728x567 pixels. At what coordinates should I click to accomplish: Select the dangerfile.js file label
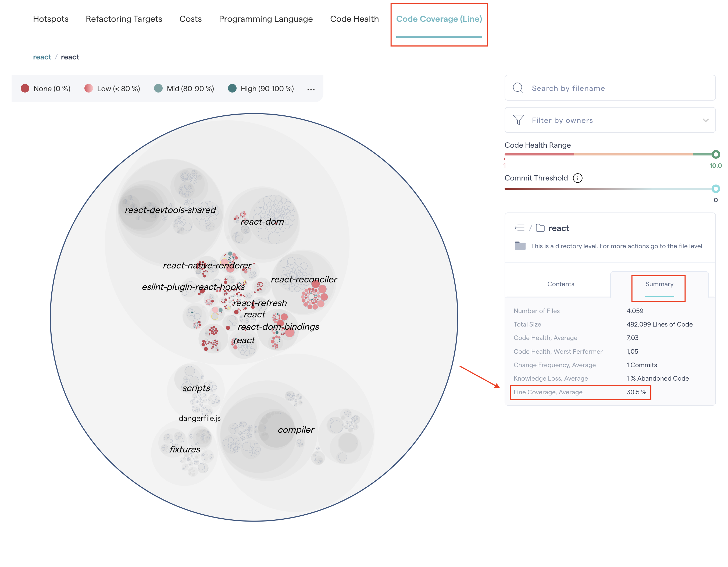(199, 419)
